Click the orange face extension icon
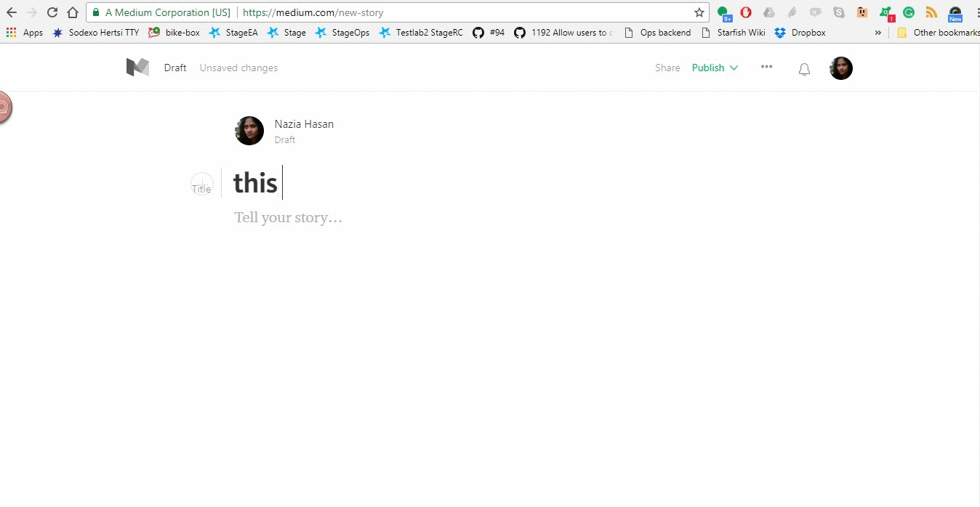 [x=862, y=12]
